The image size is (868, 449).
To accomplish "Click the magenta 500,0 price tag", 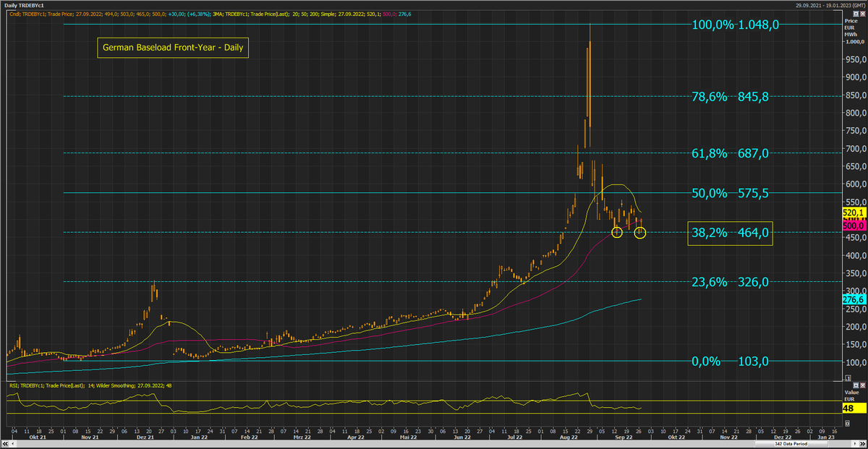I will tap(854, 226).
